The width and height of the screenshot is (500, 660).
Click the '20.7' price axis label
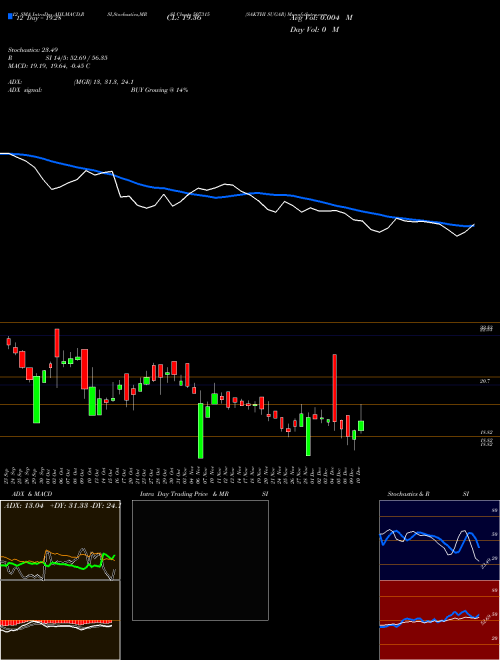(x=484, y=381)
